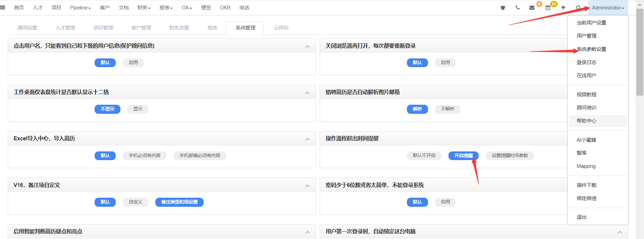Select 启用 for 密码少于6位数 setting
This screenshot has height=239, width=644.
point(445,202)
